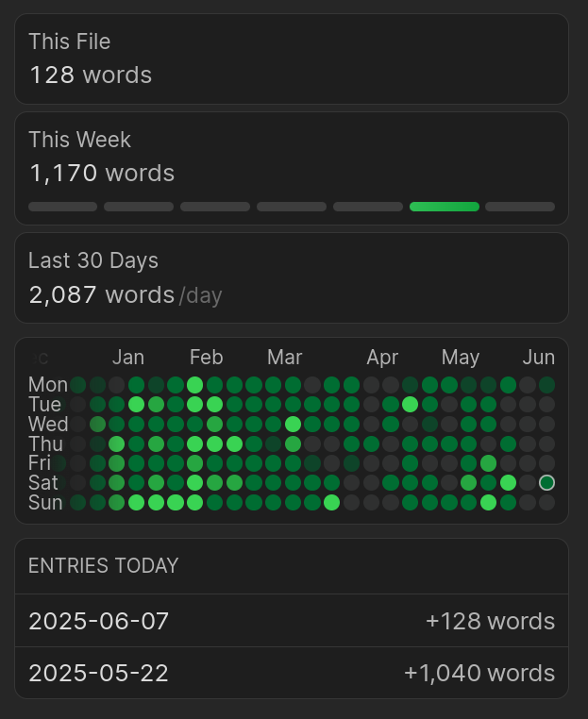Screen dimensions: 588x719
Task: Click the first gray weekday bar
Action: (63, 207)
